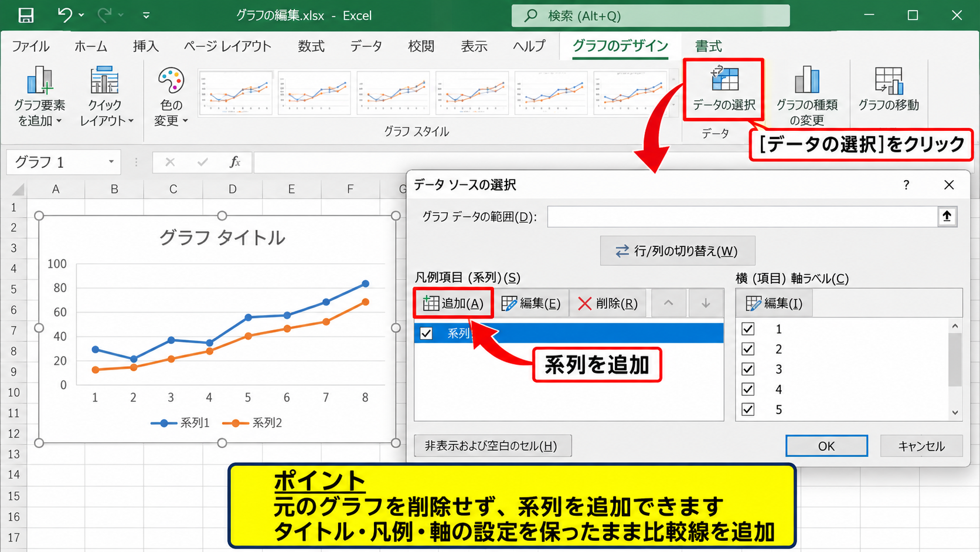Uncheck axis label 4 checkbox

click(748, 389)
